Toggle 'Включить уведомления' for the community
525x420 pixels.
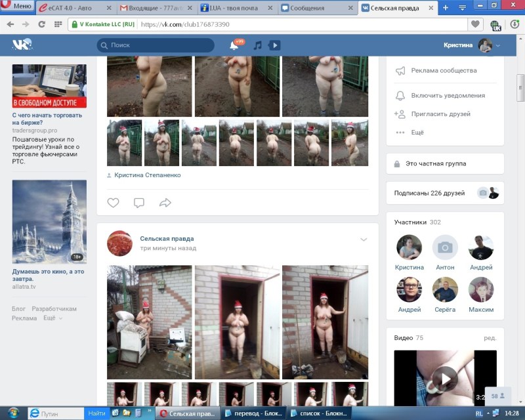pyautogui.click(x=448, y=96)
